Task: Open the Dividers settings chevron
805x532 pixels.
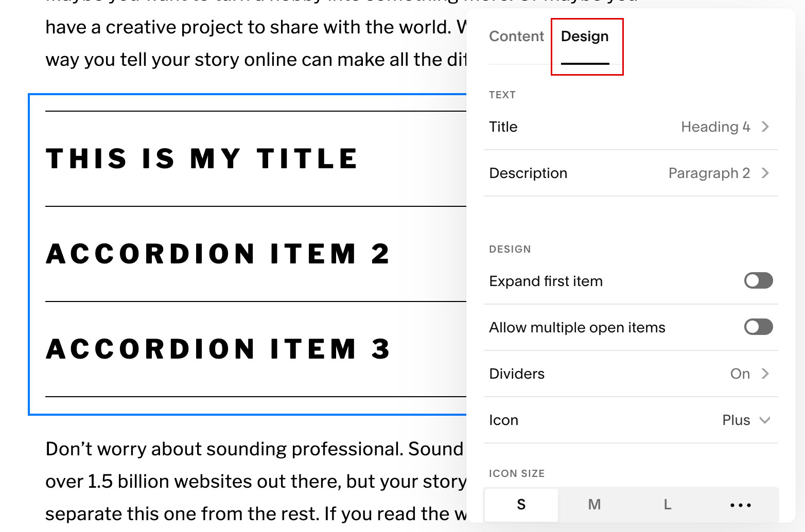Action: point(765,374)
